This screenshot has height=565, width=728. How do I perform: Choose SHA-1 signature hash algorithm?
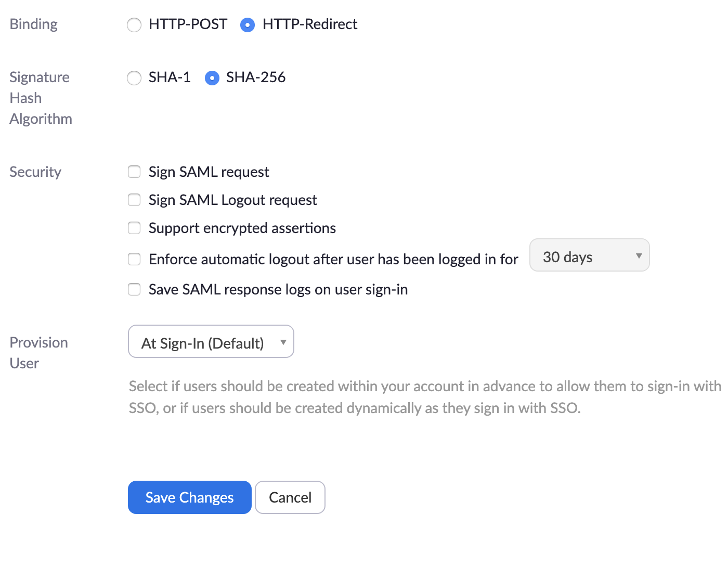(134, 78)
